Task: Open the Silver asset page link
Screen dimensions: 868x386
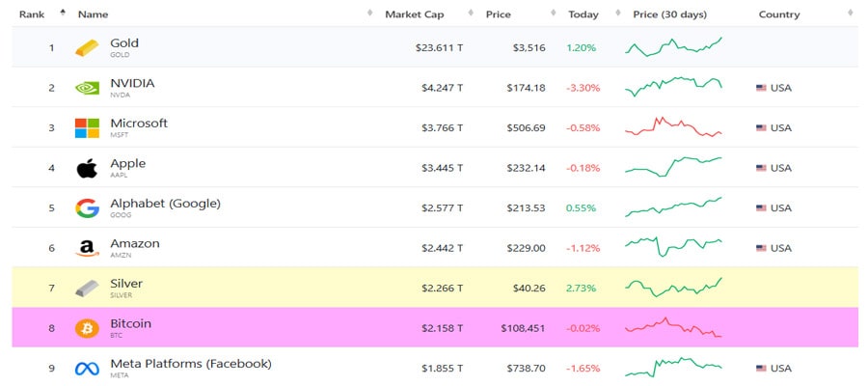Action: pyautogui.click(x=126, y=284)
